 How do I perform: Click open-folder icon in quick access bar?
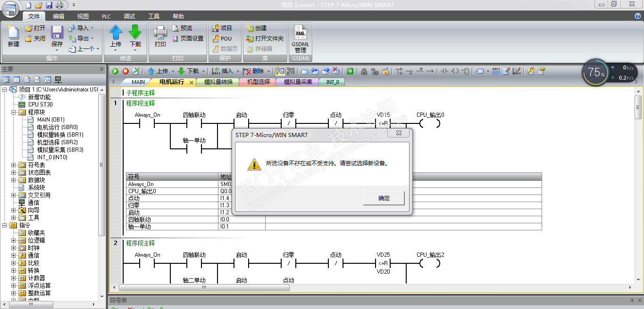tap(39, 5)
